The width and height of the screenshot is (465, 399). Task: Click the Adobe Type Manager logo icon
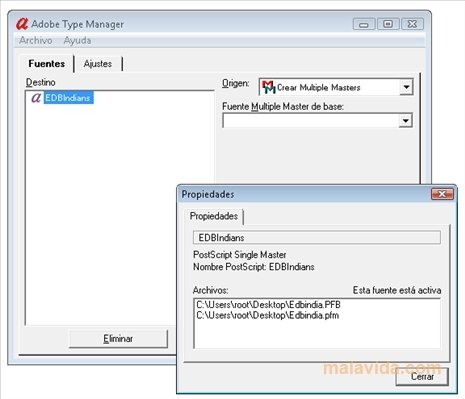[22, 24]
